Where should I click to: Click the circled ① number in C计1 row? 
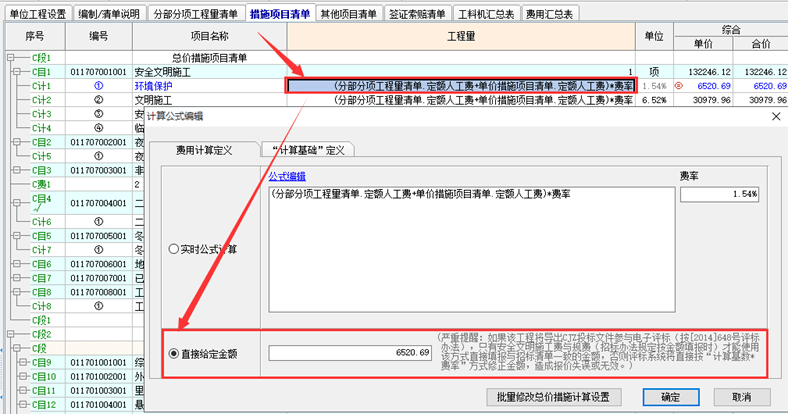(x=98, y=86)
